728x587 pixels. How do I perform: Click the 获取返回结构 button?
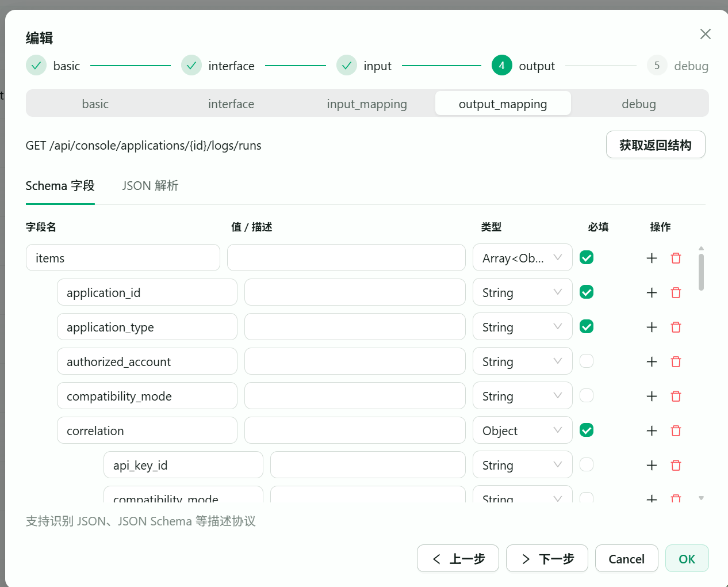[x=656, y=144]
